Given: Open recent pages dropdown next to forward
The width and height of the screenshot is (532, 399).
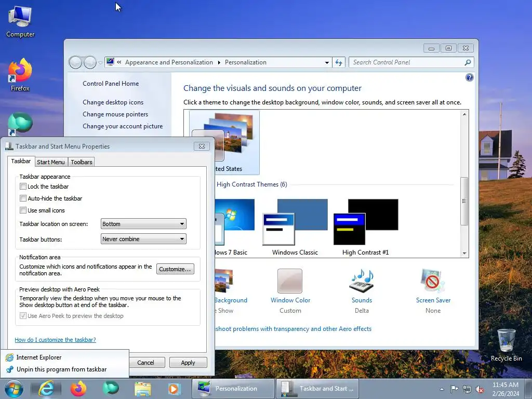Looking at the screenshot, I should pyautogui.click(x=100, y=63).
